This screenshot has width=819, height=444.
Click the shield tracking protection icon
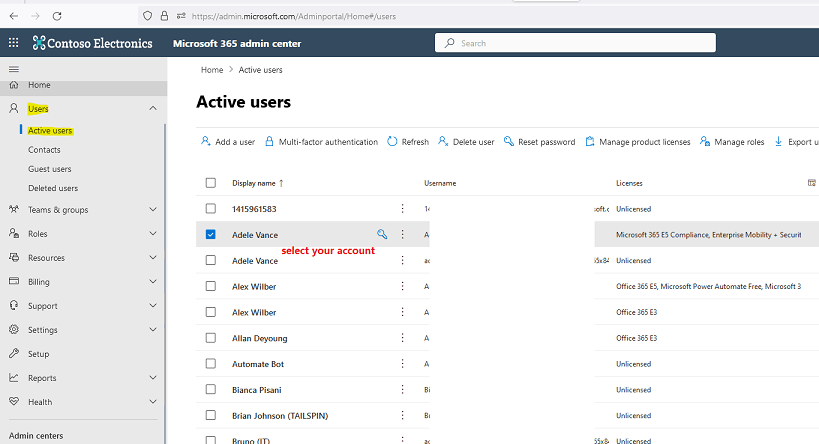tap(148, 16)
